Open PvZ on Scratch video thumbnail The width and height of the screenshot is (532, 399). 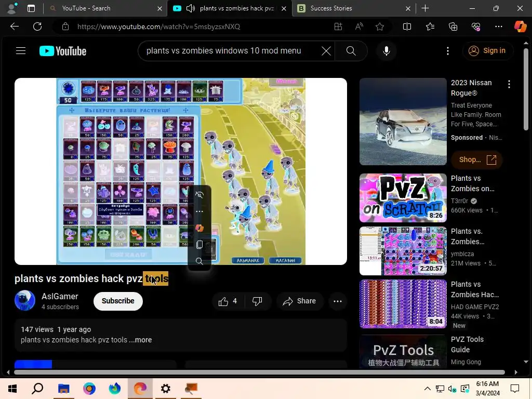(403, 198)
